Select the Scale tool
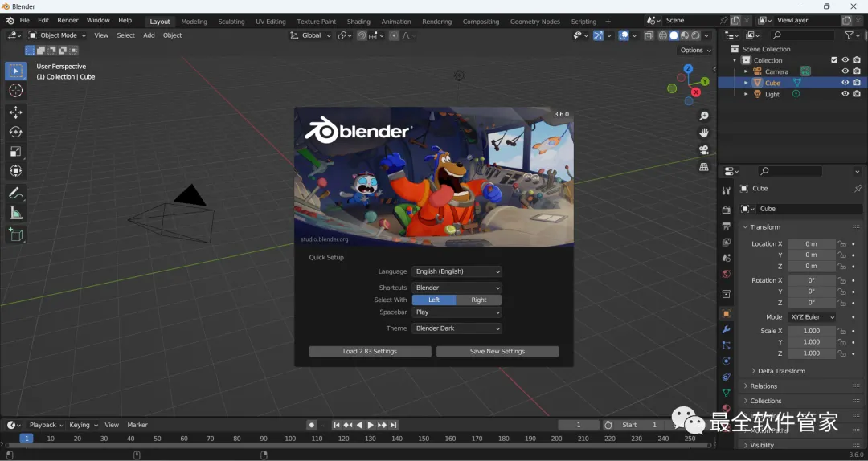 [16, 152]
